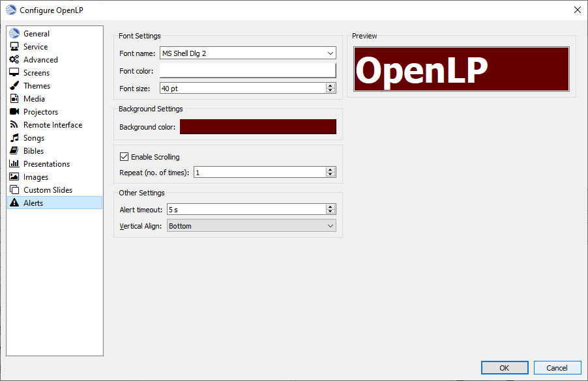Select the Custom Slides page

point(54,190)
